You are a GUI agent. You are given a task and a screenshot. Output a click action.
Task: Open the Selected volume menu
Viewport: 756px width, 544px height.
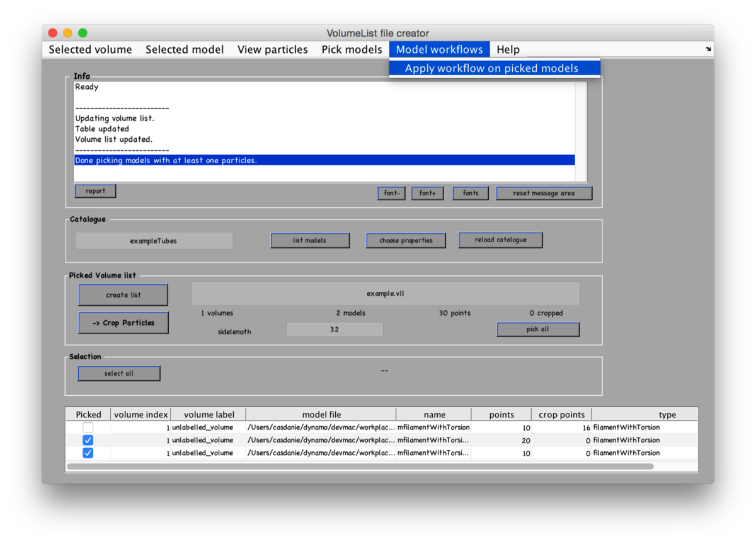(x=90, y=50)
